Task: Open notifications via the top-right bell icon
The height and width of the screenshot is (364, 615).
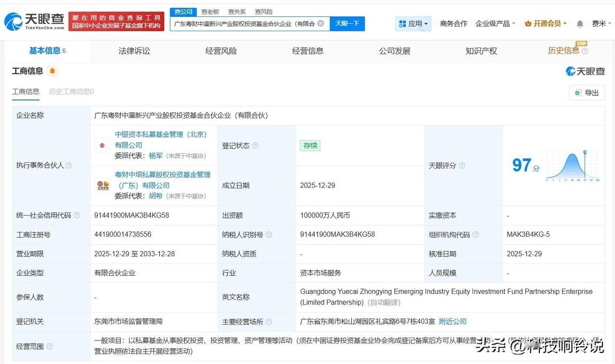Action: [x=579, y=23]
